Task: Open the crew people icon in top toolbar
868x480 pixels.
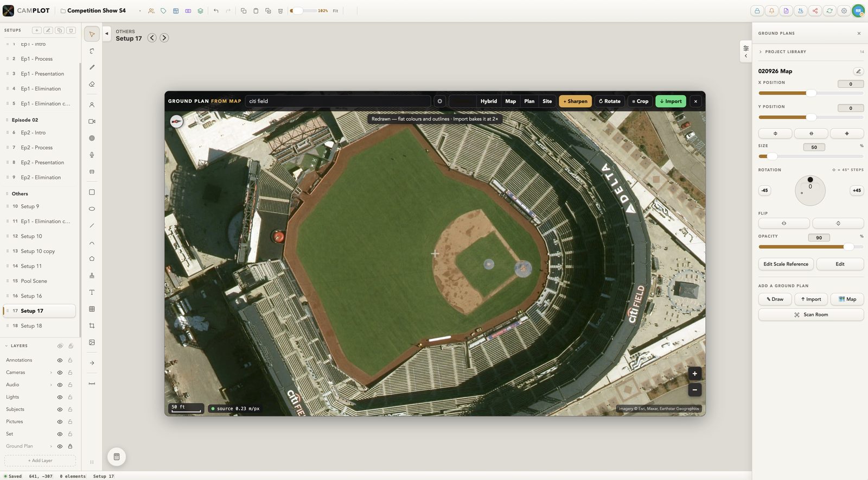Action: pyautogui.click(x=151, y=11)
